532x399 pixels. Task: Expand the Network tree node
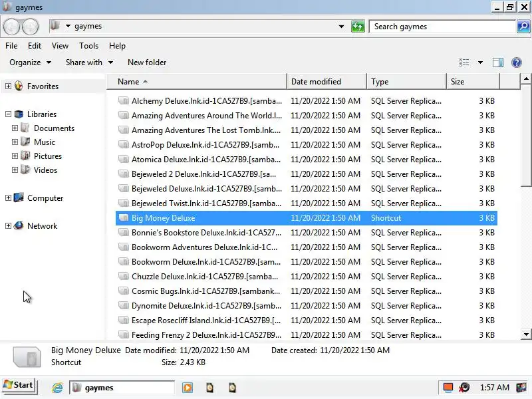point(8,225)
